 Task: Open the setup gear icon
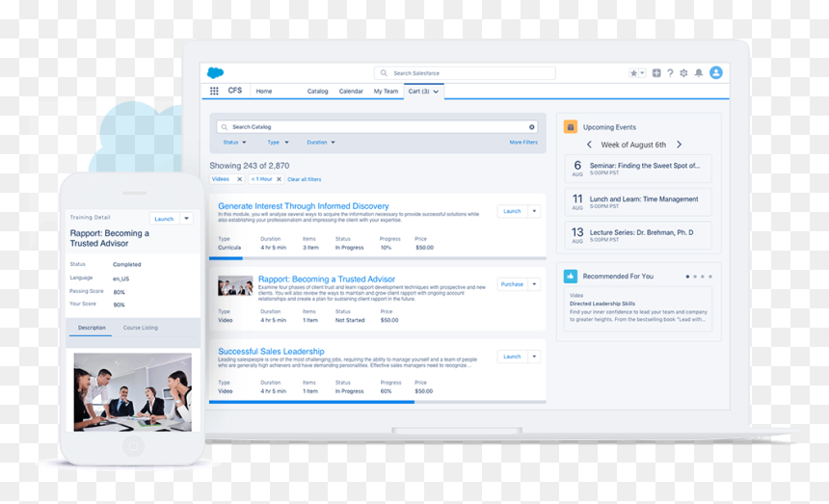pyautogui.click(x=683, y=73)
